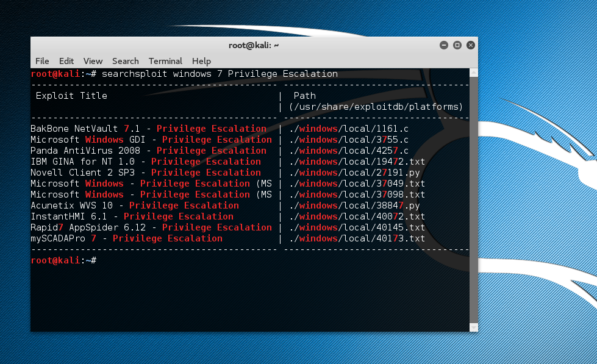Click the root@kali title bar text
597x364 pixels.
(x=254, y=45)
